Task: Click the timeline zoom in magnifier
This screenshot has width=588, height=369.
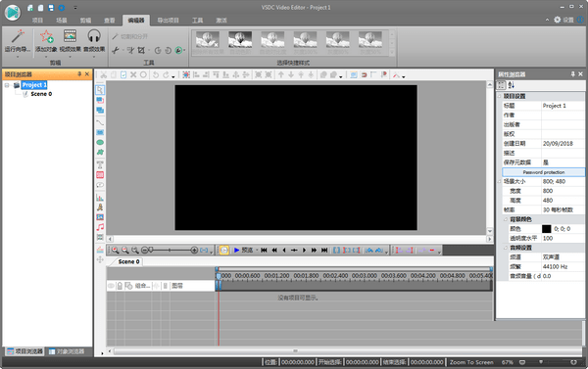Action: (115, 250)
